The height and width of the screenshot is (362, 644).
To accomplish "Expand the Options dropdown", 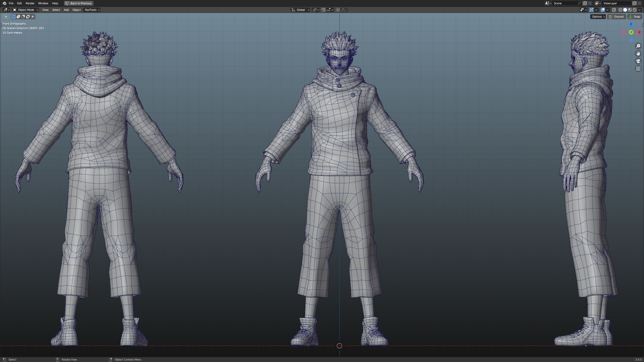I will [598, 17].
